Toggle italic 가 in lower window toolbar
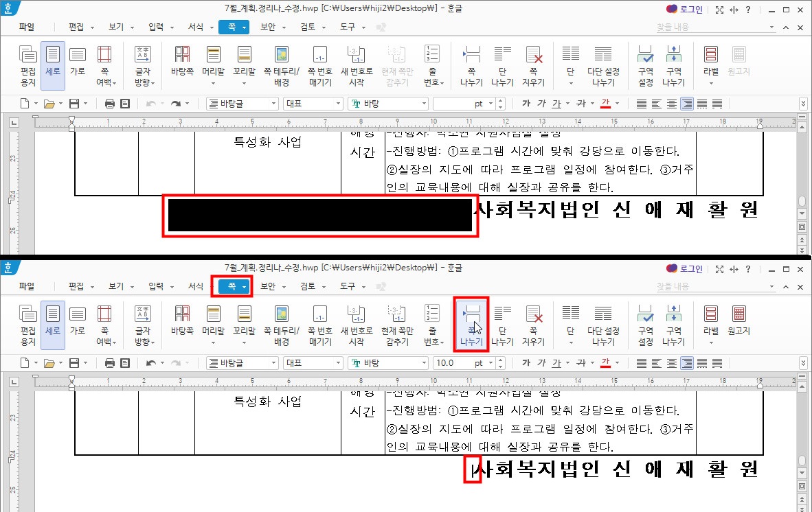Screen dimensions: 812x512 (541, 363)
